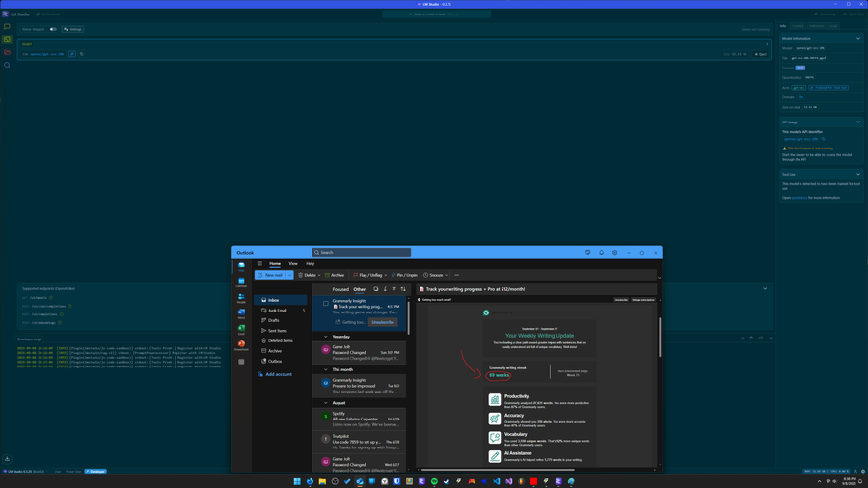Open the quick docs link in Tool Use
Image resolution: width=868 pixels, height=488 pixels.
coord(800,198)
